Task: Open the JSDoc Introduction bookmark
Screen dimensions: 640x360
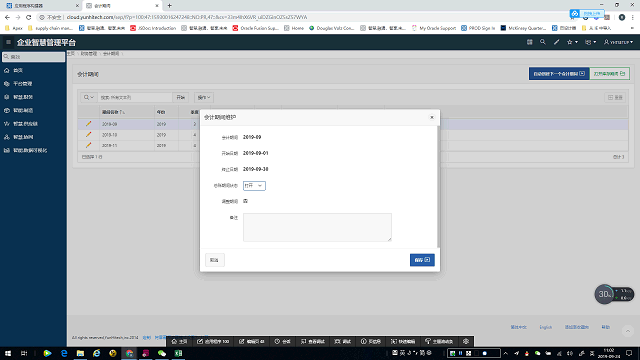Action: (153, 28)
